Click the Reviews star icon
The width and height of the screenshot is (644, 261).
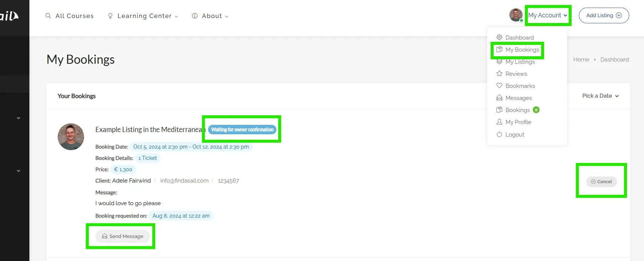tap(499, 74)
